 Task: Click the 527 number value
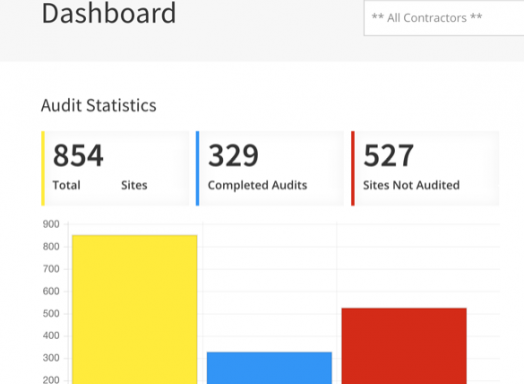tap(389, 155)
